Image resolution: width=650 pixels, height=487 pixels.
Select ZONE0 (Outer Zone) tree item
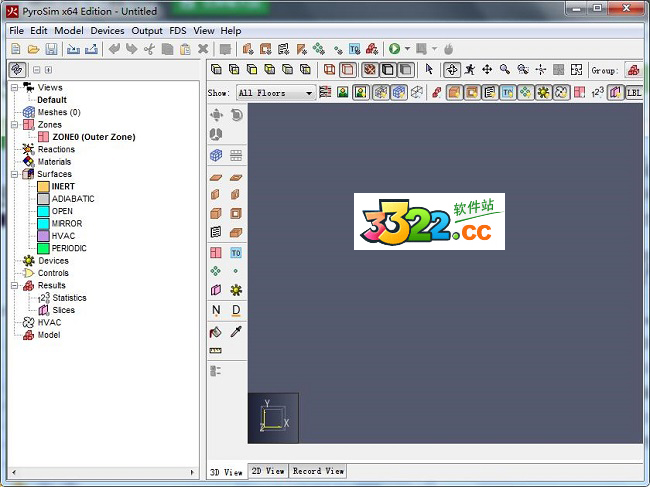point(94,137)
